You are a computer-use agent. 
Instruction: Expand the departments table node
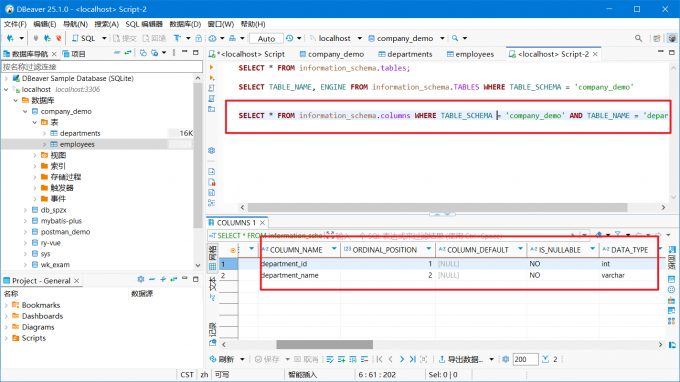pyautogui.click(x=44, y=133)
